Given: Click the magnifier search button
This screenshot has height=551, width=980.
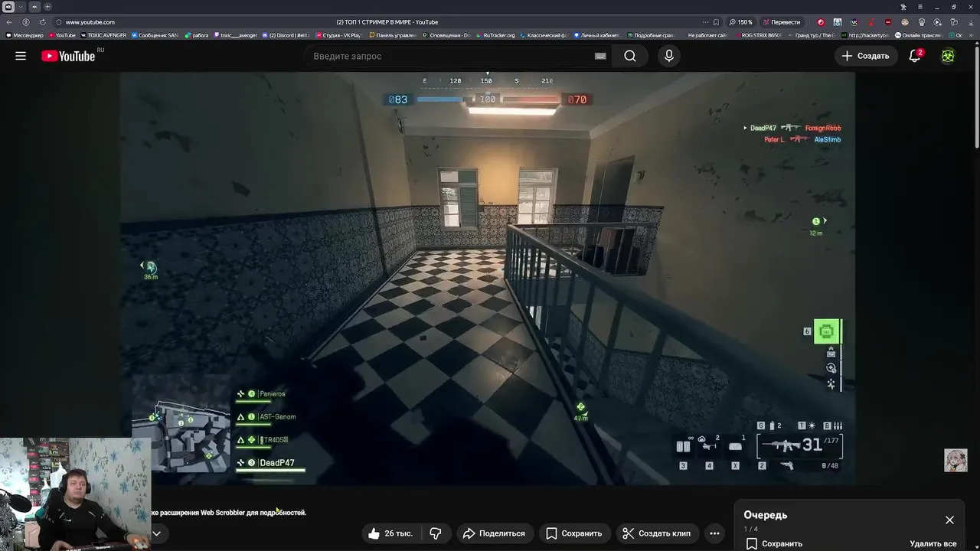Looking at the screenshot, I should pyautogui.click(x=629, y=56).
